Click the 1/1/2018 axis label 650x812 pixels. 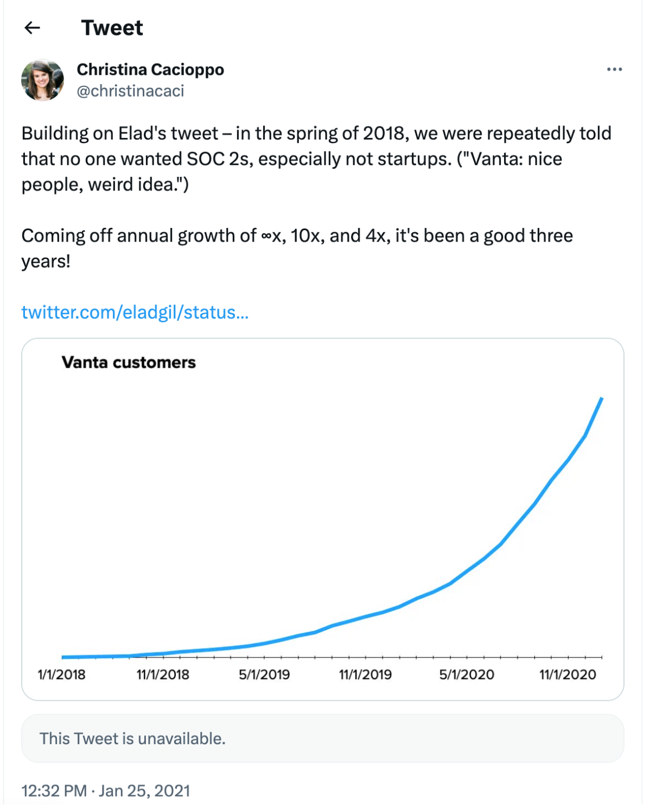pyautogui.click(x=61, y=675)
